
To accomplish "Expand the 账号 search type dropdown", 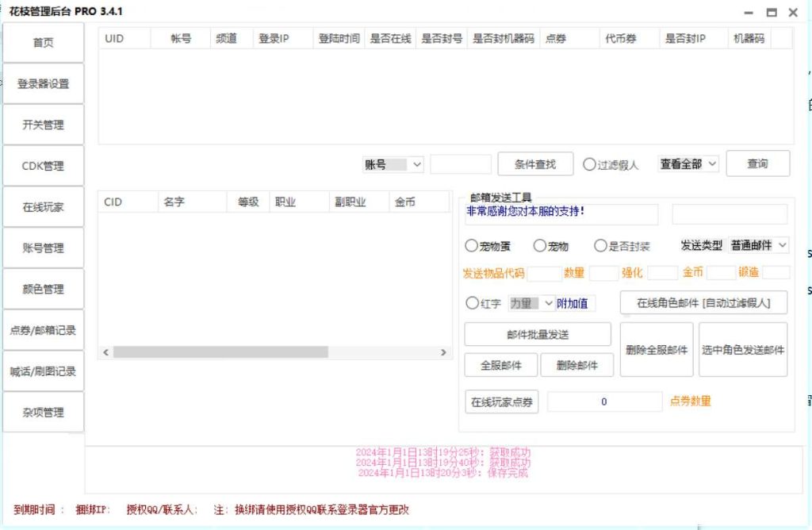I will 394,164.
